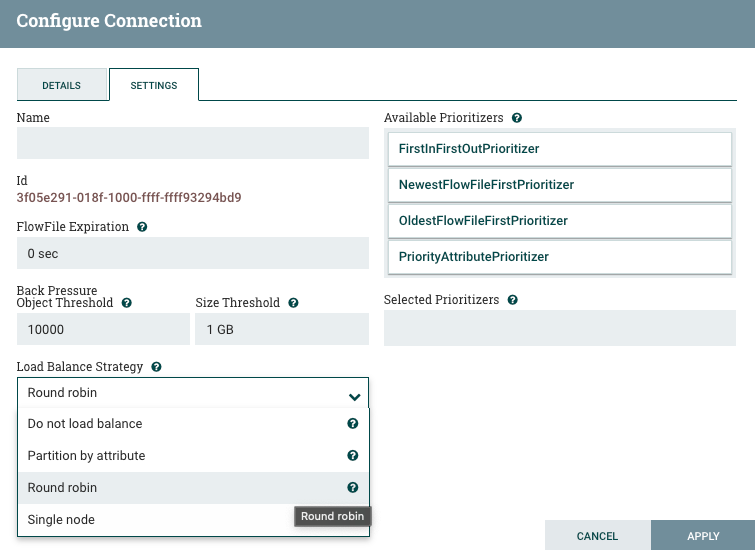Click help icon beside Selected Prioritizers
This screenshot has height=550, width=755.
[513, 300]
